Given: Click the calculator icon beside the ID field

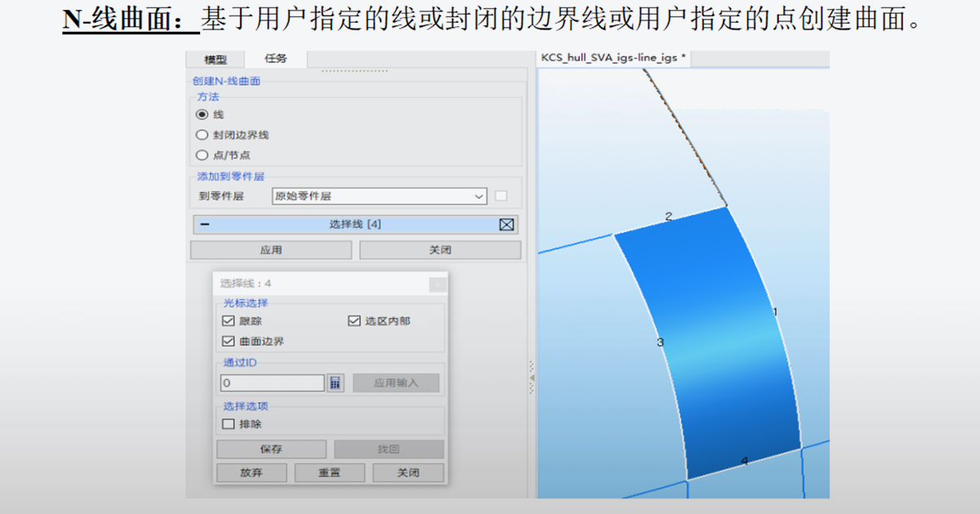Looking at the screenshot, I should click(x=335, y=383).
